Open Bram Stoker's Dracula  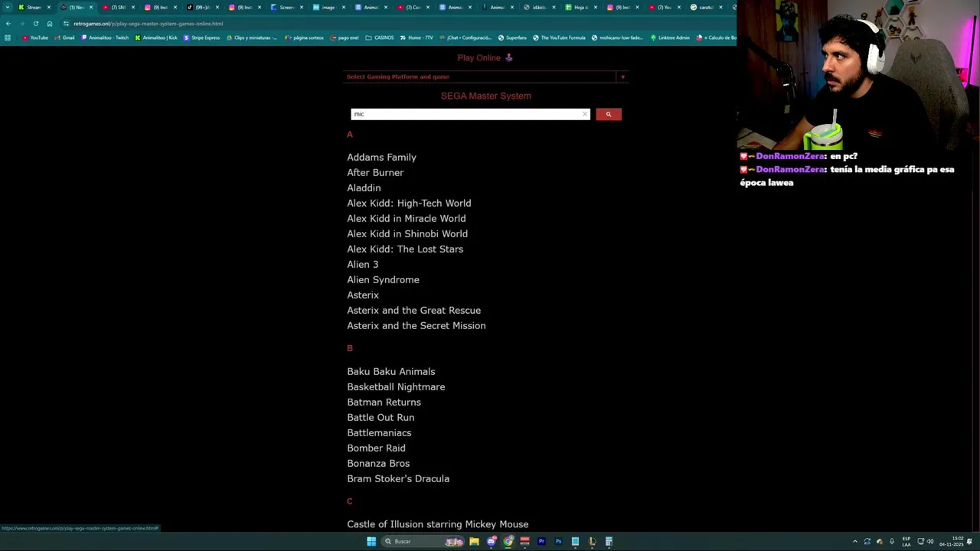tap(398, 478)
